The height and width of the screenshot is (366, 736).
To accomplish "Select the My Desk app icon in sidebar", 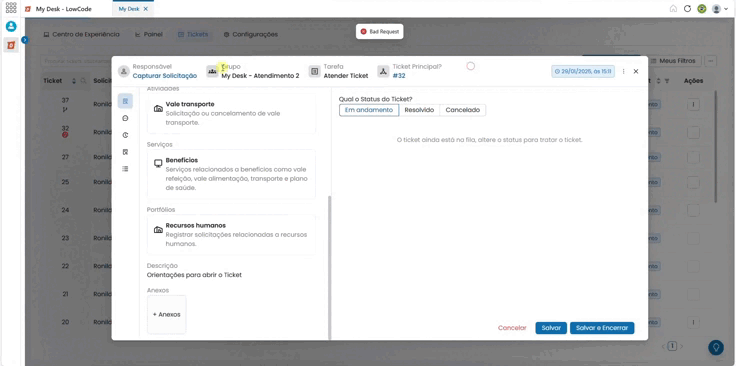I will point(11,45).
